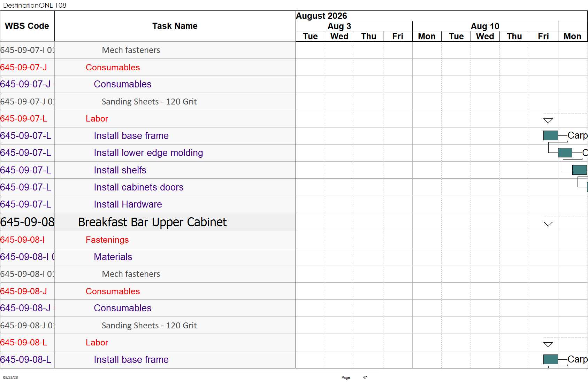Click the 05/25/26 date in footer
This screenshot has width=588, height=382.
pos(10,377)
